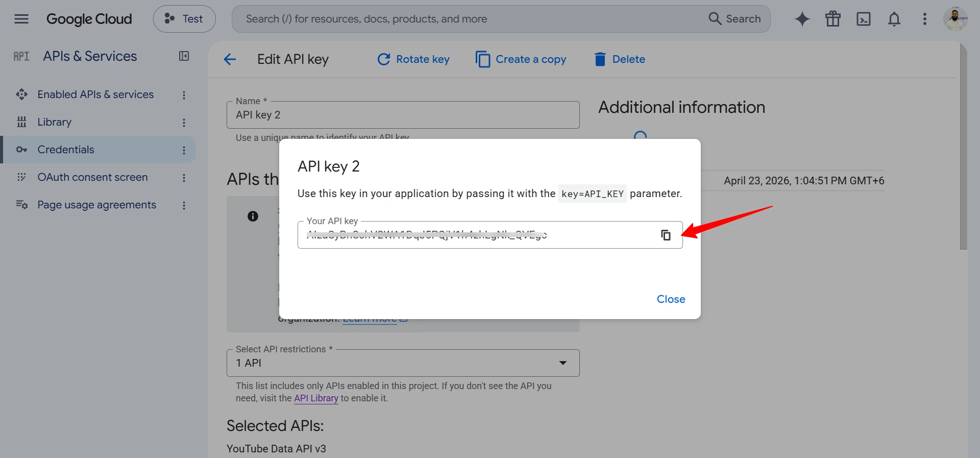Click the info icon in the notice
This screenshot has width=980, height=458.
[x=253, y=216]
